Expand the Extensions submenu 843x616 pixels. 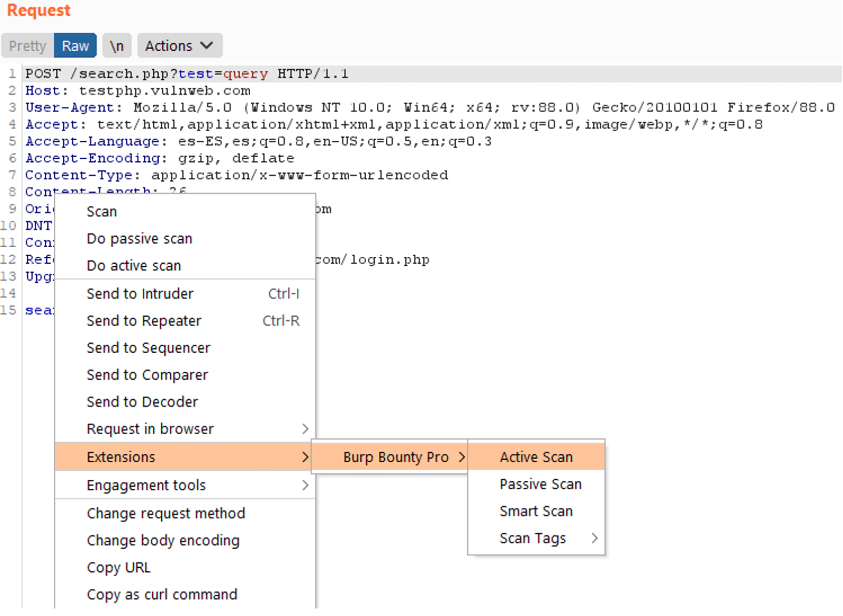coord(121,457)
